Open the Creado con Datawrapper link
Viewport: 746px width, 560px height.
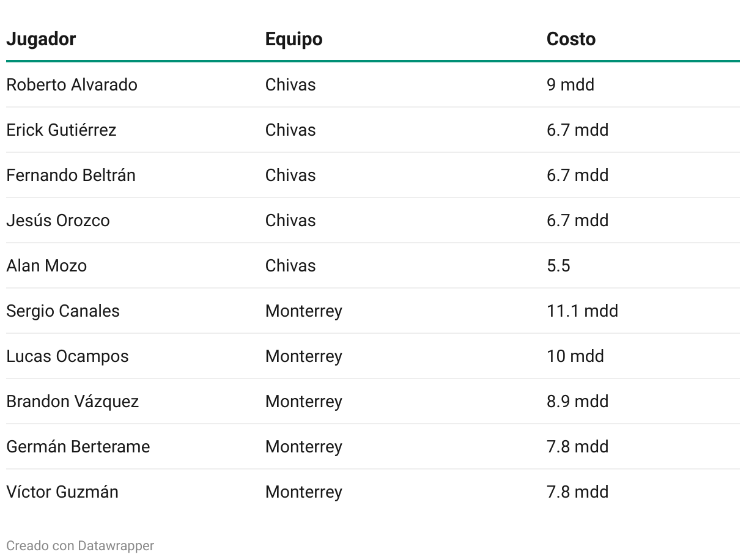click(80, 545)
